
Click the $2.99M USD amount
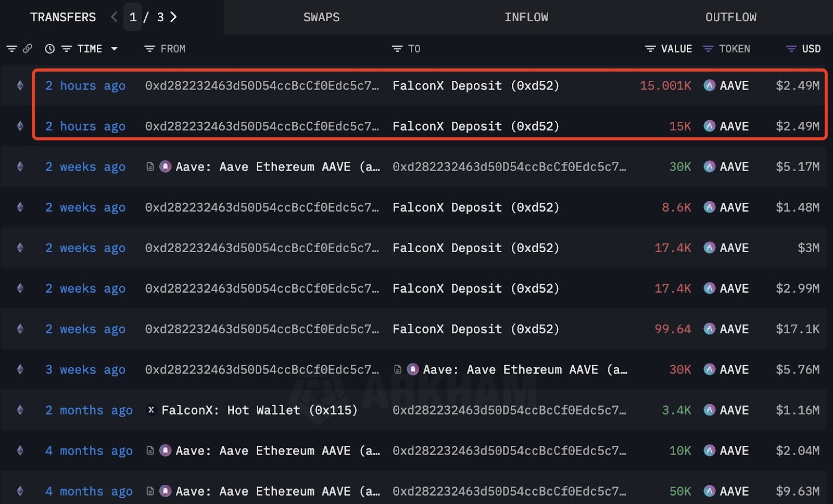(x=798, y=288)
